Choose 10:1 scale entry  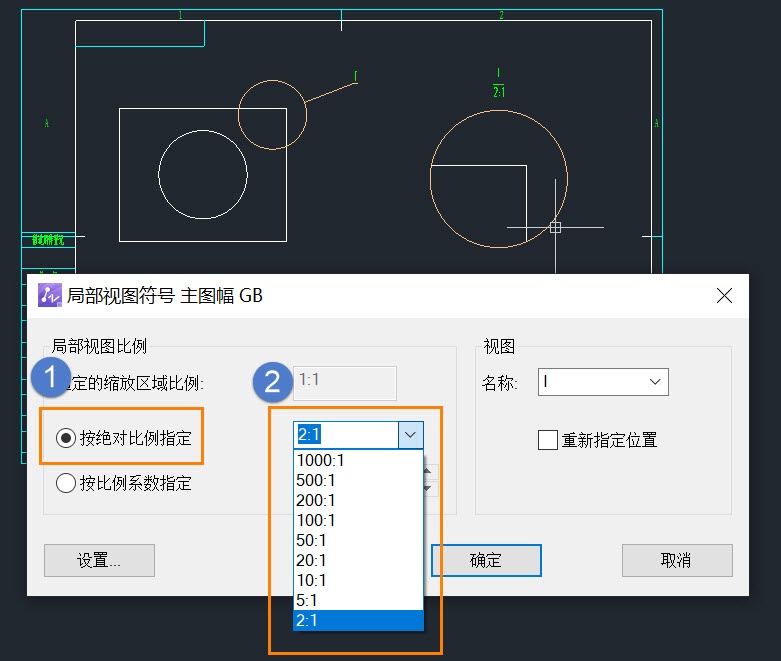point(358,580)
